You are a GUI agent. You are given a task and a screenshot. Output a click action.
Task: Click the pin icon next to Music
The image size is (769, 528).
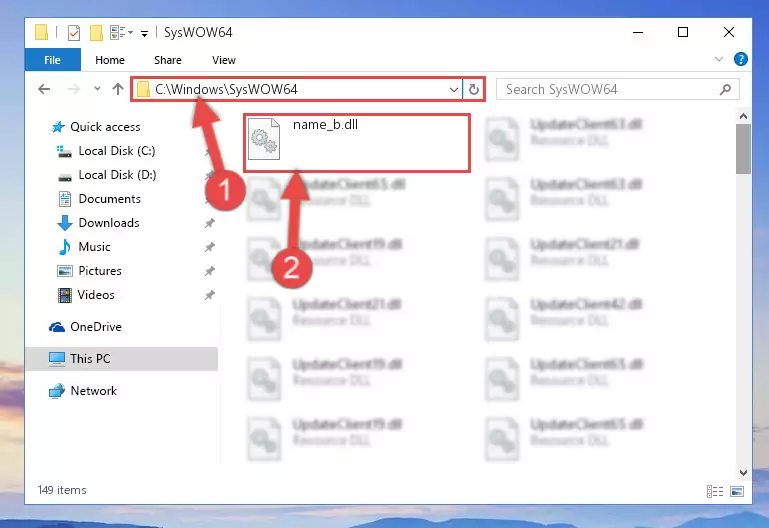210,247
